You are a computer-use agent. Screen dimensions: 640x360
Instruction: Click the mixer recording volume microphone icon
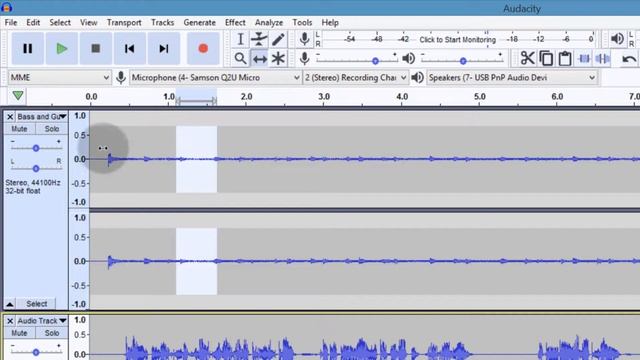click(x=304, y=58)
